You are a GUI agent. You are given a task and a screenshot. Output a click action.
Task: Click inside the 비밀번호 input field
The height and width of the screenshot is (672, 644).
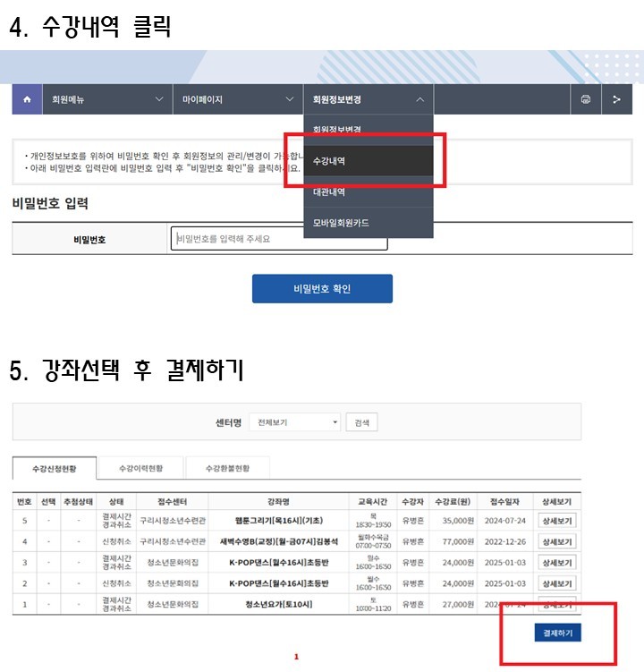(278, 239)
